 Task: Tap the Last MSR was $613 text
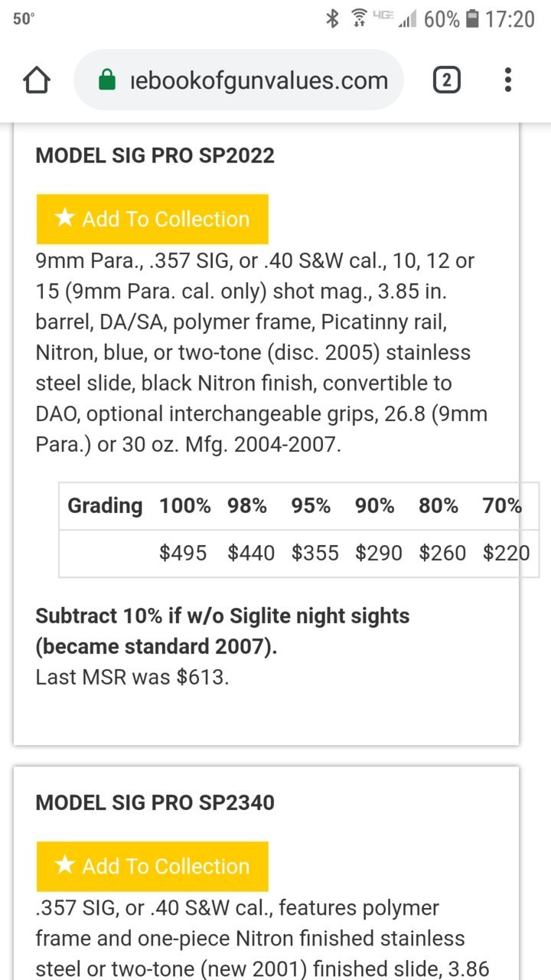[x=132, y=677]
